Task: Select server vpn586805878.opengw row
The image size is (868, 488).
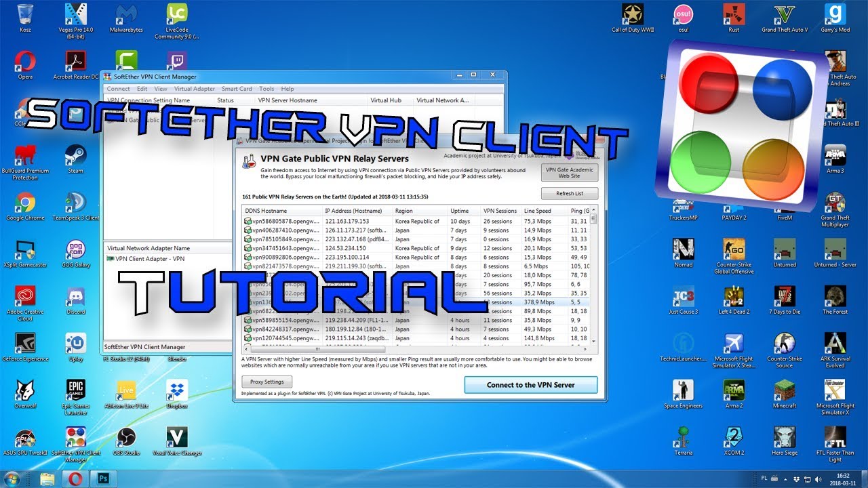Action: pyautogui.click(x=416, y=221)
